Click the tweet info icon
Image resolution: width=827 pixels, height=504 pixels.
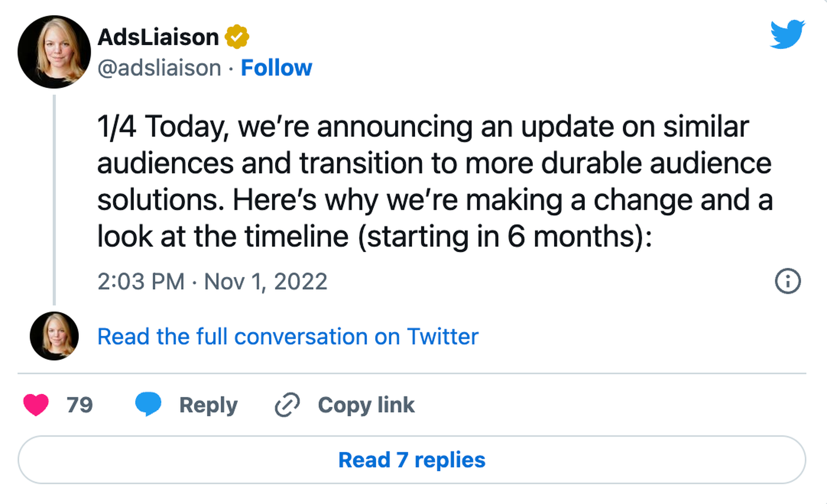787,281
